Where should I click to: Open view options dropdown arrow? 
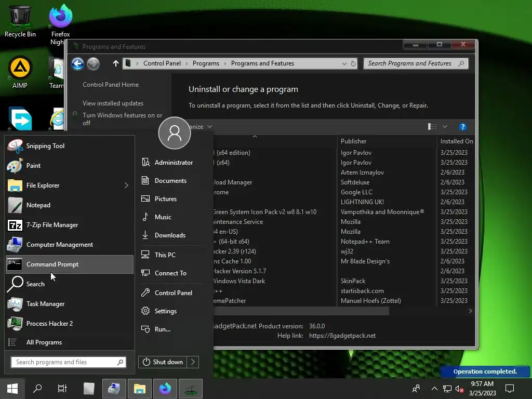coord(445,127)
